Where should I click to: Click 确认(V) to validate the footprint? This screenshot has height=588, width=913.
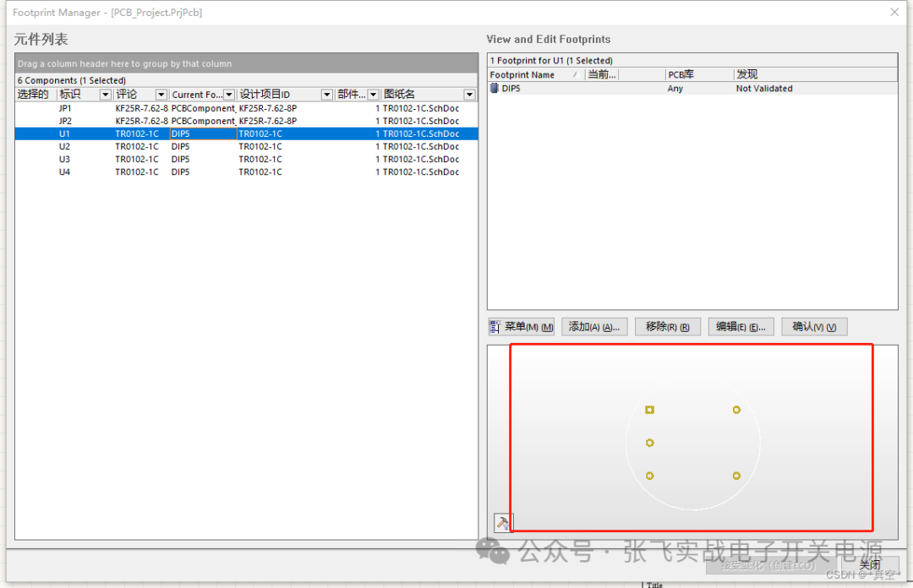coord(813,326)
